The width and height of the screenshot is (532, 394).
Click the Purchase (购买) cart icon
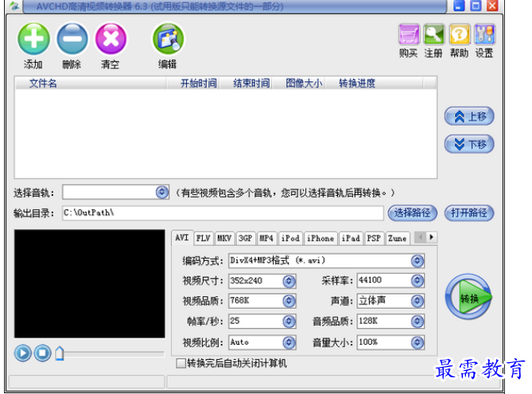pyautogui.click(x=409, y=34)
